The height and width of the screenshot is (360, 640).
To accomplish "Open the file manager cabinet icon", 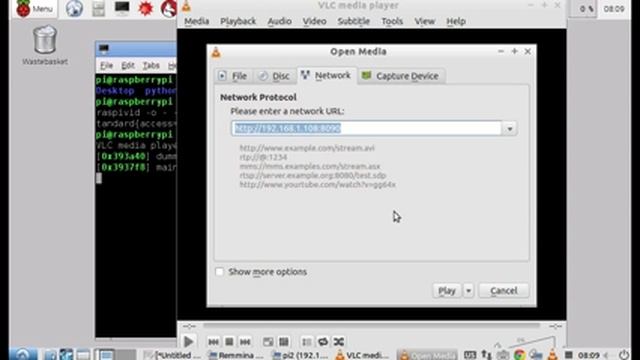I will [98, 9].
